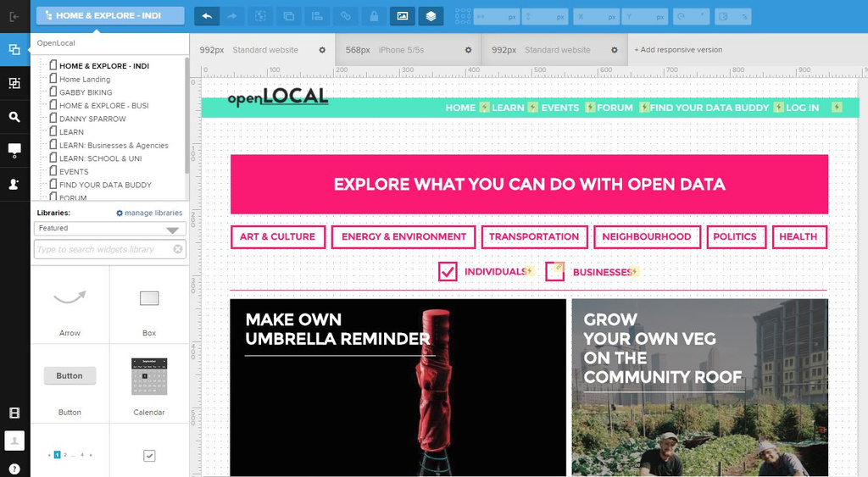Click FIND YOUR DATA BUDDY in the canvas navigation
The height and width of the screenshot is (477, 868).
click(709, 108)
